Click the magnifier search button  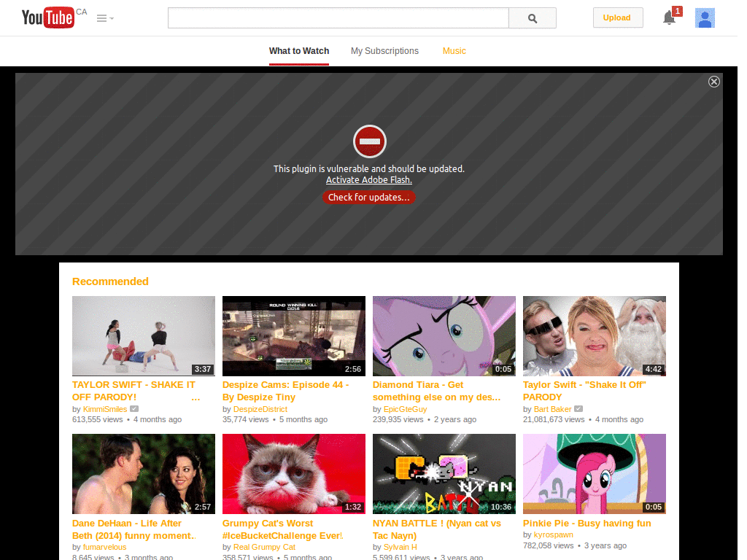(x=533, y=18)
